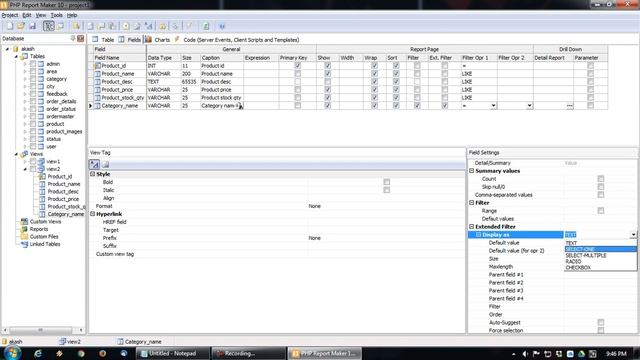640x360 pixels.
Task: Click the Open project folder toolbar icon
Action: point(21,26)
